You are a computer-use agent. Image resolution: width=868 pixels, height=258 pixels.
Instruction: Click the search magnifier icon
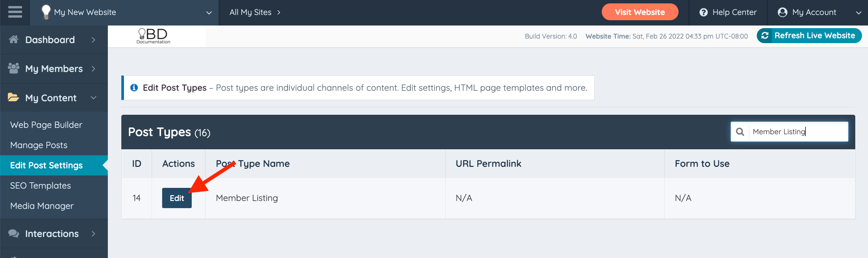pyautogui.click(x=740, y=132)
